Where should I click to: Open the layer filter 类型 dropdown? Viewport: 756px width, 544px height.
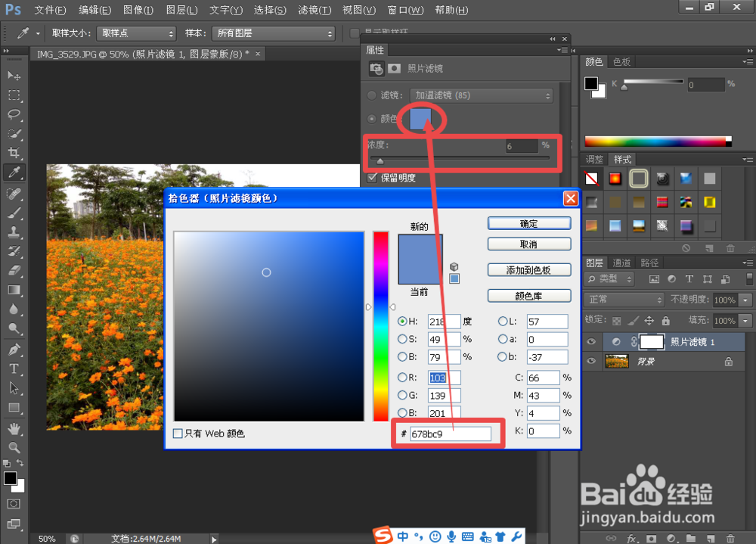click(x=609, y=279)
